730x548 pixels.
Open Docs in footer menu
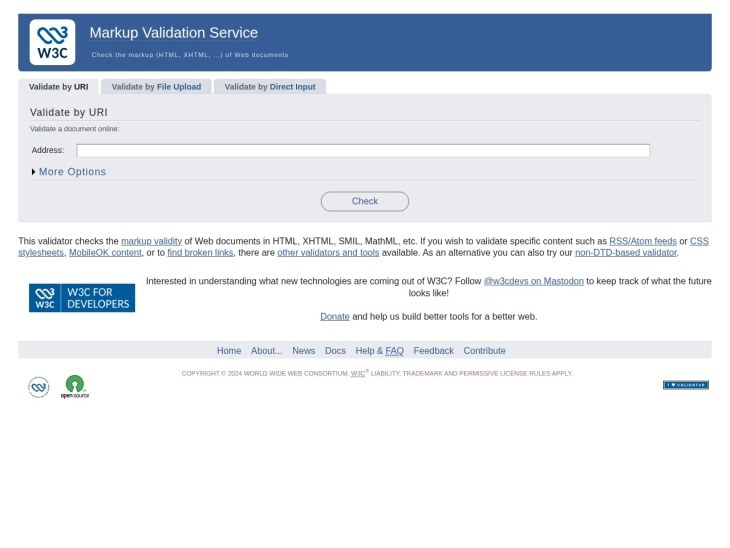[335, 351]
